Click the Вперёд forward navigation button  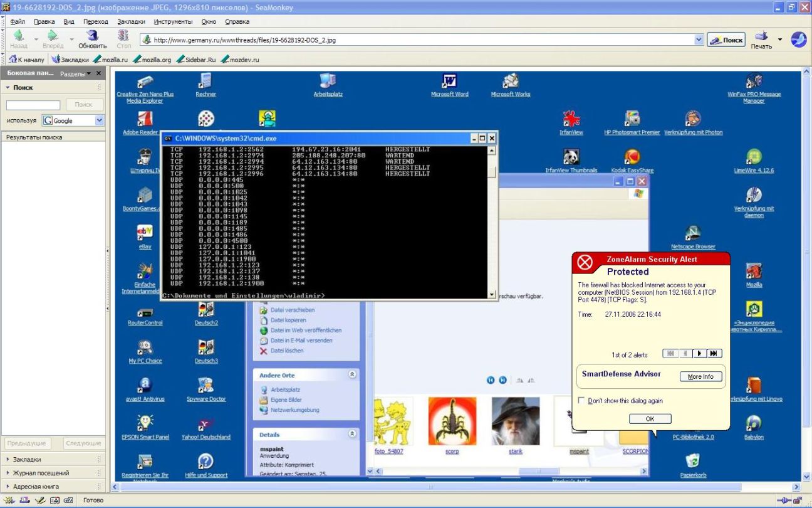[53, 39]
